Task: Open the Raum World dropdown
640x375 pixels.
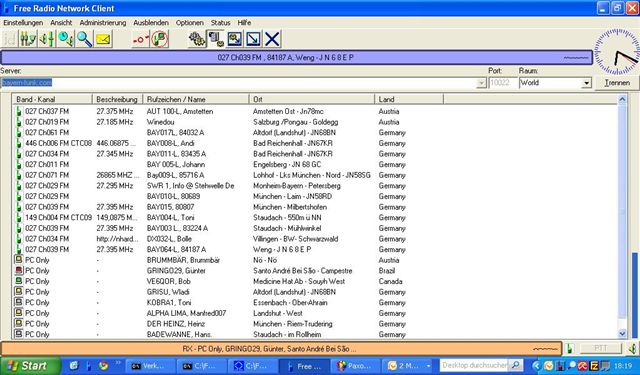Action: (x=586, y=83)
